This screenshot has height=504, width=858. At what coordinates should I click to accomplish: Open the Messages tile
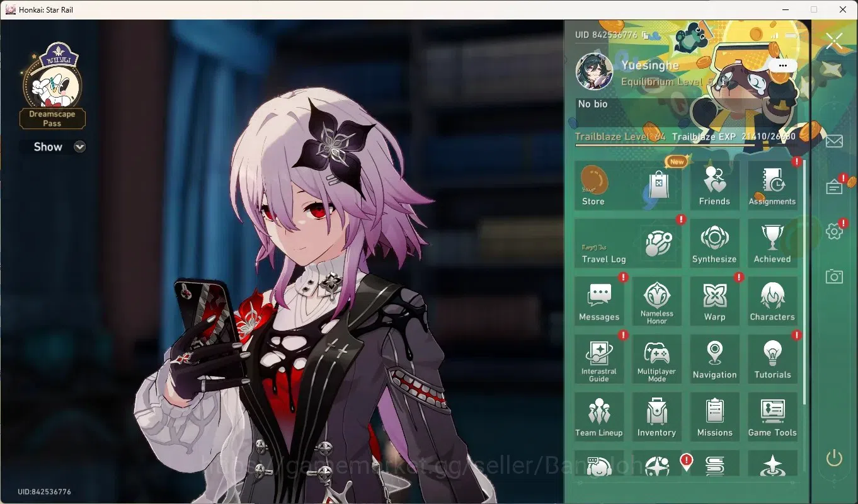[x=599, y=301]
